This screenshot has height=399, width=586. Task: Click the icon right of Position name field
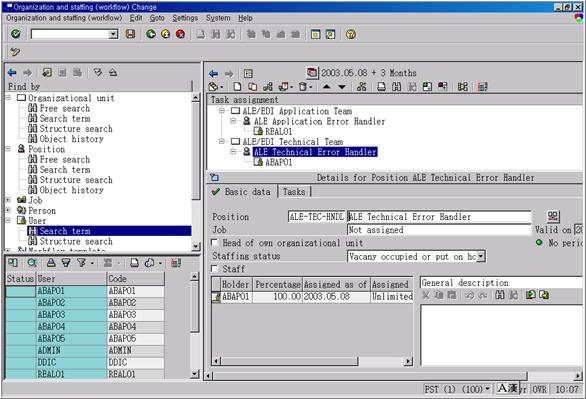(553, 216)
